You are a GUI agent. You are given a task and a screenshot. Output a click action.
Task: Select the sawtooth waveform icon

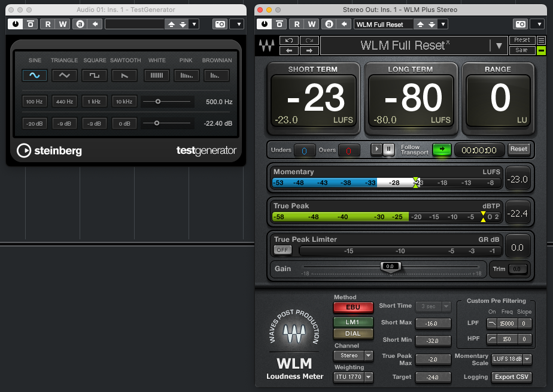pyautogui.click(x=124, y=75)
